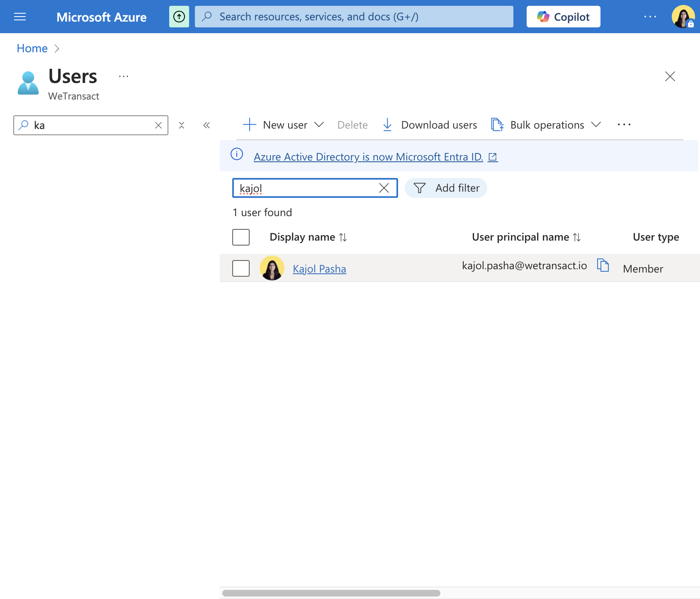Viewport: 700px width, 599px height.
Task: Click the information icon in the banner
Action: [237, 154]
